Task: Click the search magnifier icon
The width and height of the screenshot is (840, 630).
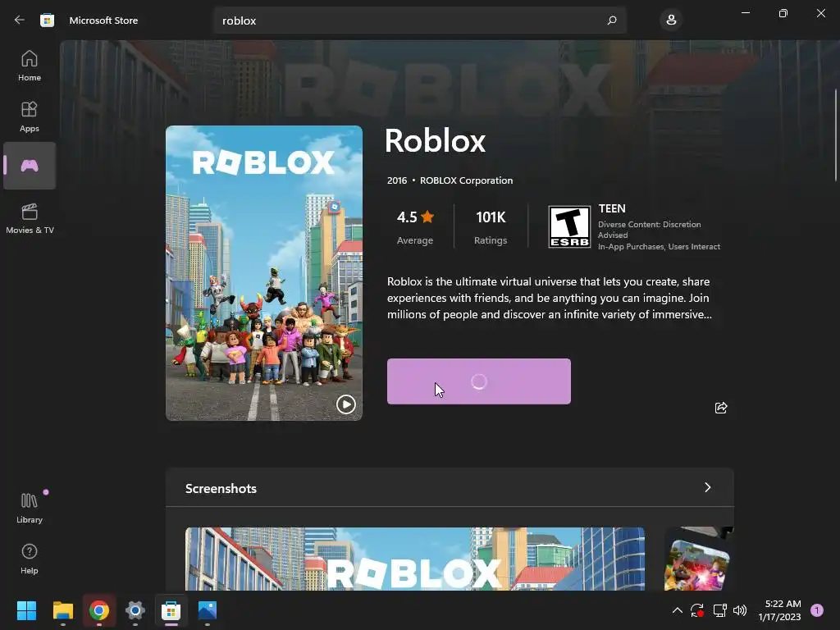Action: point(612,21)
